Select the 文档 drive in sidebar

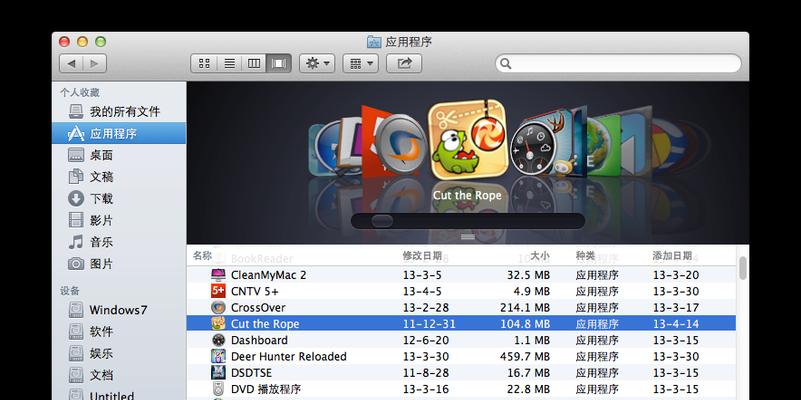[119, 374]
